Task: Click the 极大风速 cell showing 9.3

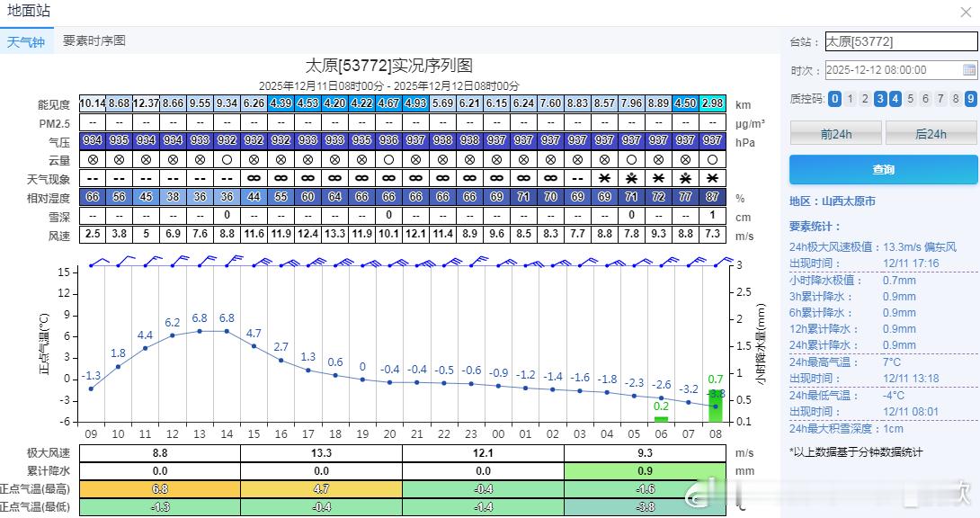Action: [x=645, y=453]
